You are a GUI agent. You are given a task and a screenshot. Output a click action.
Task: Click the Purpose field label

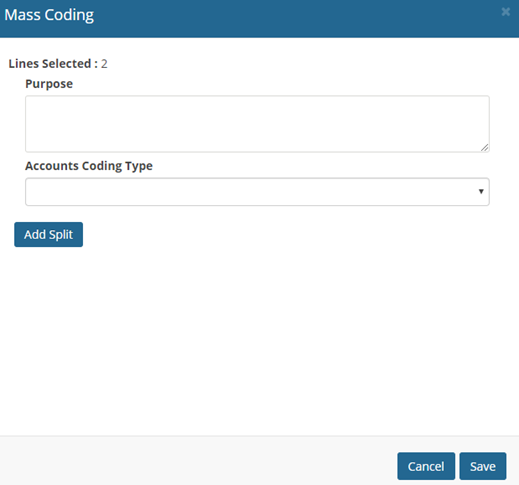coord(49,84)
